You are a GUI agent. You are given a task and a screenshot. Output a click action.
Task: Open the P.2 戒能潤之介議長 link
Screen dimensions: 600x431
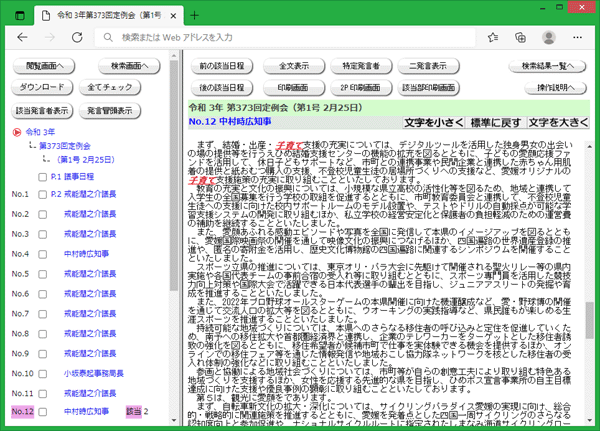tap(83, 194)
